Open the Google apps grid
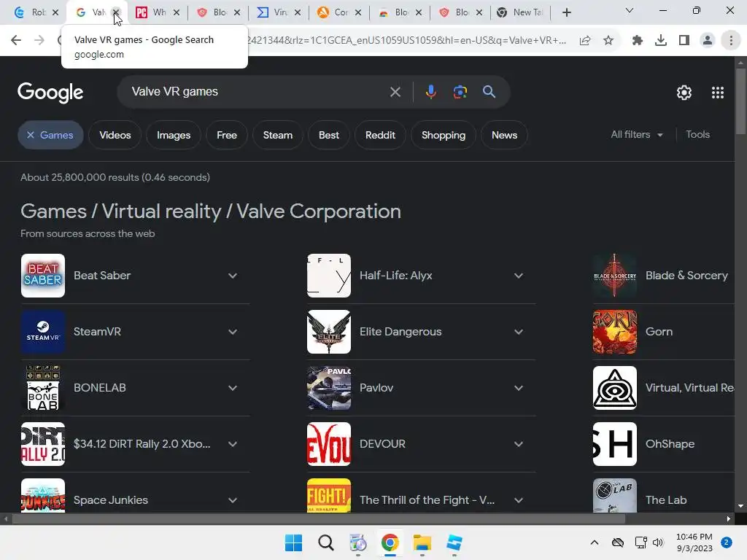 (x=718, y=93)
